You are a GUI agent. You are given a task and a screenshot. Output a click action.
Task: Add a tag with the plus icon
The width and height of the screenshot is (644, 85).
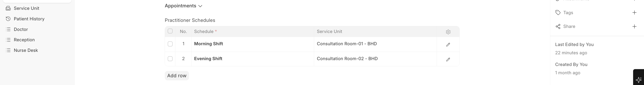click(634, 12)
